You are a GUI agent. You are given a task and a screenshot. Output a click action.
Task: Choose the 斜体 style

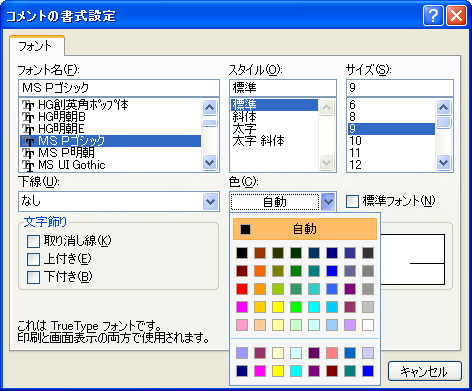coord(274,117)
